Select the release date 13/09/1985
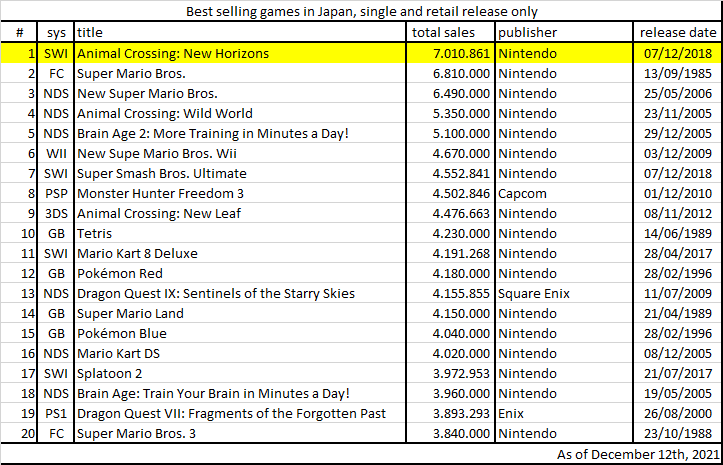 (x=678, y=73)
